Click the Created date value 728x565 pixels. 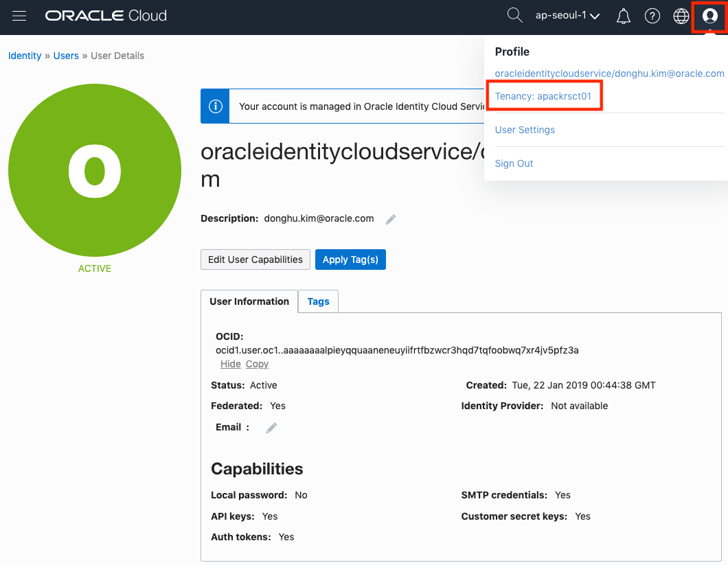pos(584,385)
